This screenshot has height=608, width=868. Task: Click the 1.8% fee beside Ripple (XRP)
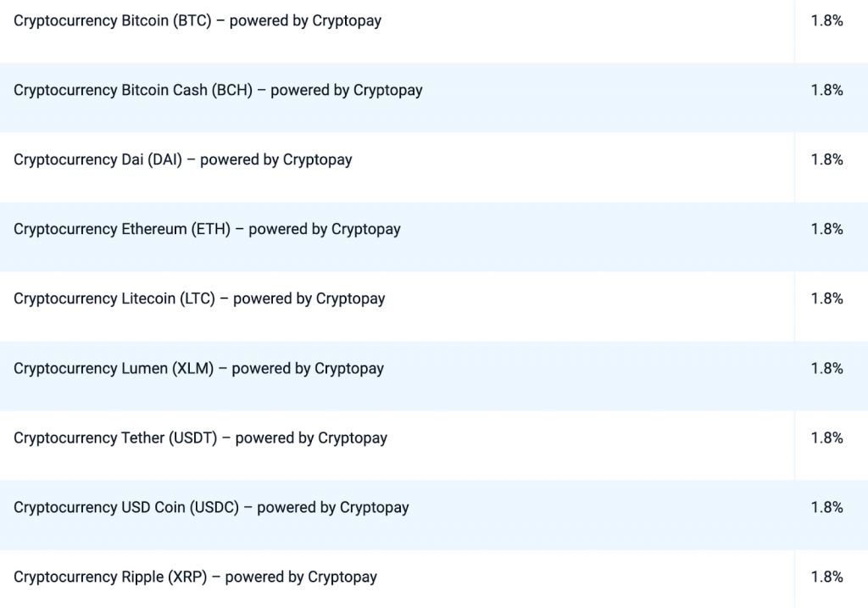(826, 577)
